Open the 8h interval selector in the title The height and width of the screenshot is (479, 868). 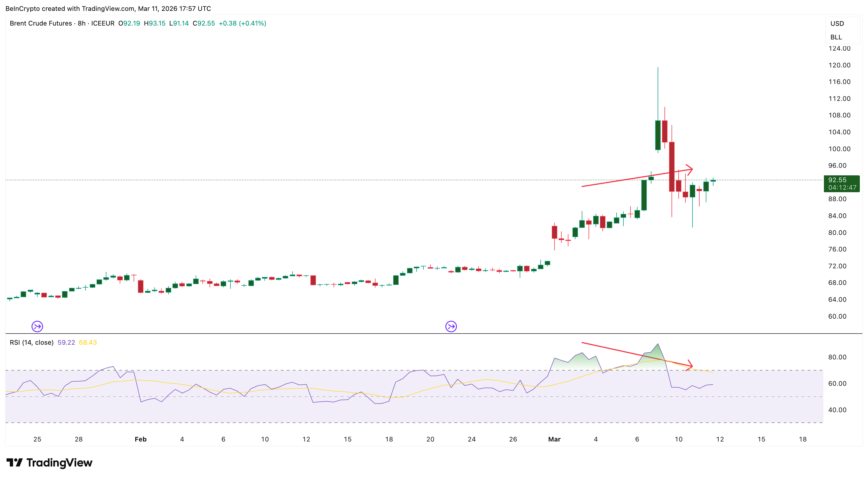(82, 23)
